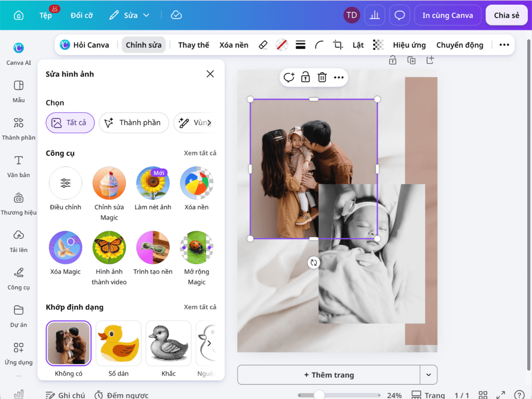Lock selected image in floating toolbar
This screenshot has width=532, height=399.
click(305, 77)
